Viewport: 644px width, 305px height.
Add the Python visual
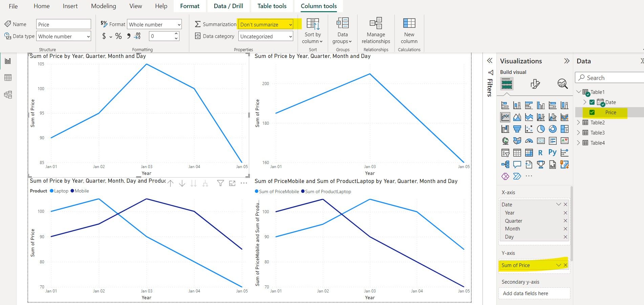coord(553,152)
